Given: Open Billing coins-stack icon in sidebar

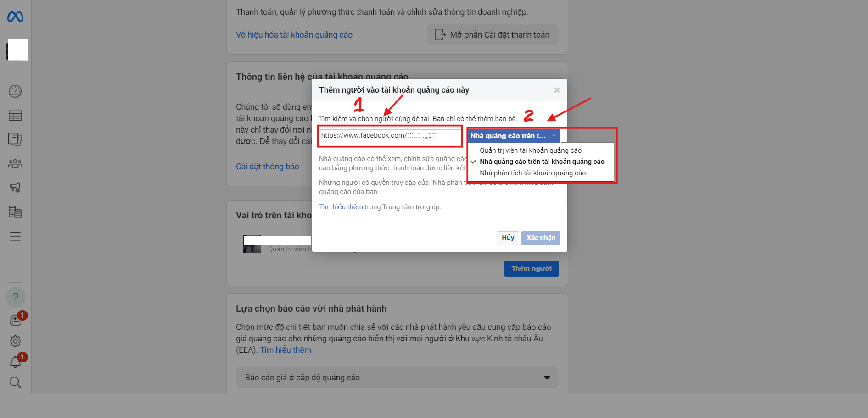Looking at the screenshot, I should [15, 212].
